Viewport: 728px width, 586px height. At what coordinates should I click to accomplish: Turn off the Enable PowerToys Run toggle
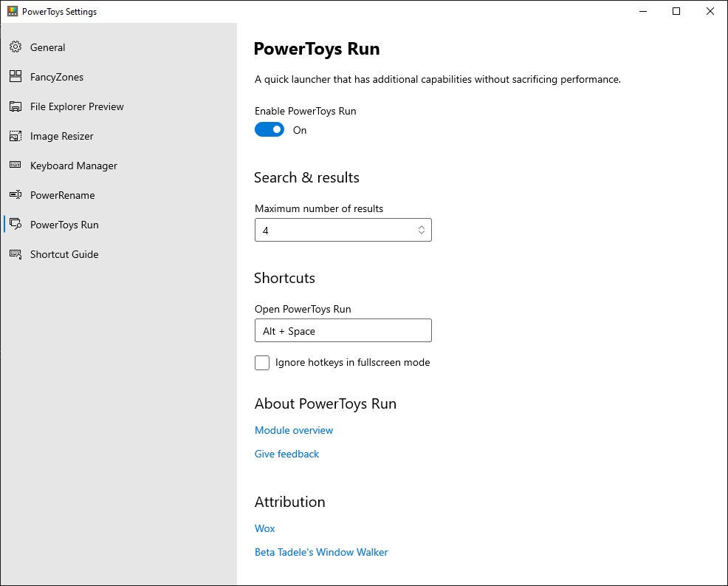click(269, 129)
